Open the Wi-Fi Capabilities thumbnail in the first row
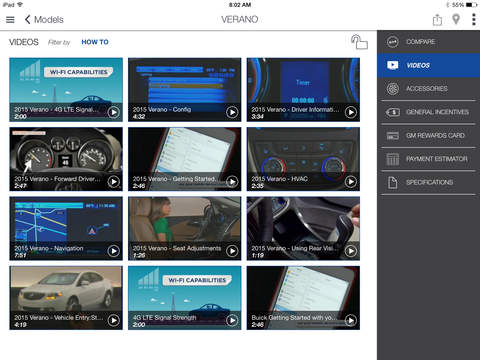Screen dimensions: 480x360 66,89
